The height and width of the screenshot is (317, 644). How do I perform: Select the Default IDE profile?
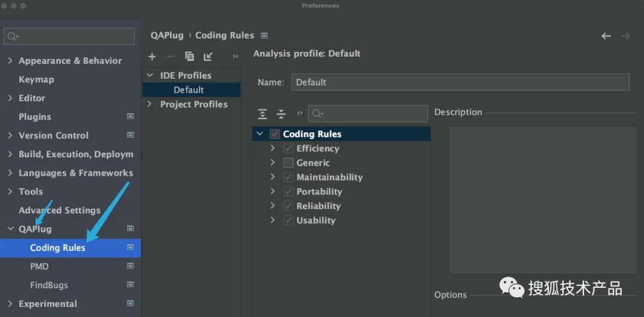click(x=188, y=90)
